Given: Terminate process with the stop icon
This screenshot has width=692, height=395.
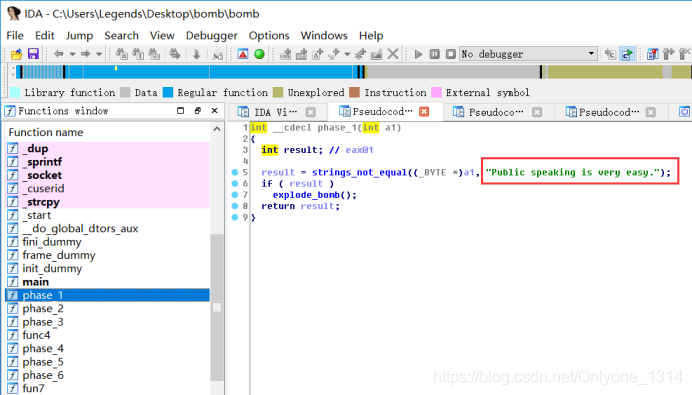Looking at the screenshot, I should click(x=451, y=54).
